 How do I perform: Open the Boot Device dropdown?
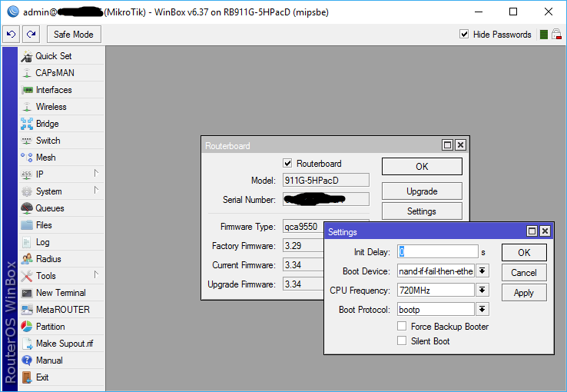482,271
